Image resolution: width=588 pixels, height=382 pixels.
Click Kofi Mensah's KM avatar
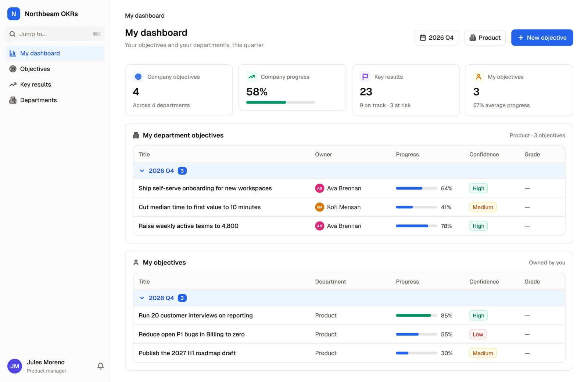point(320,207)
